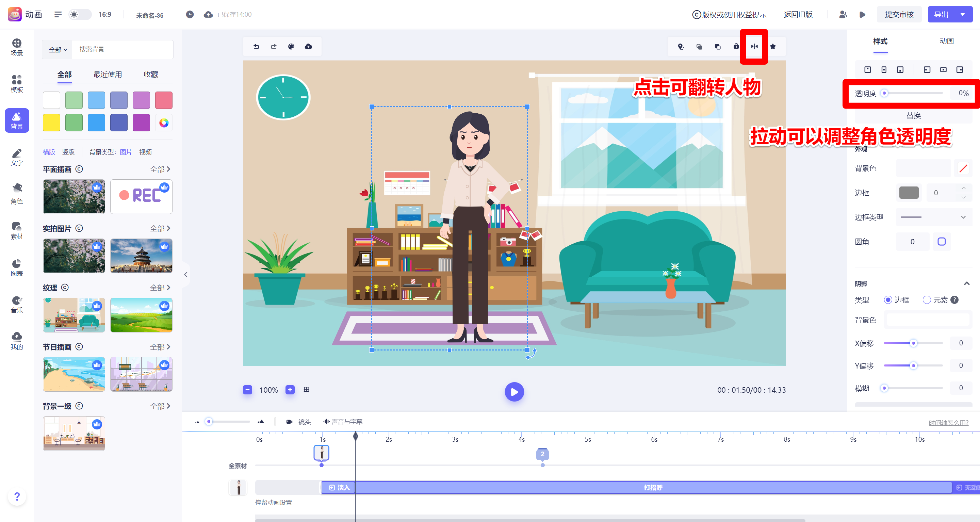Toggle the light/dark theme switch
Screen dimensions: 980x522
(x=80, y=14)
